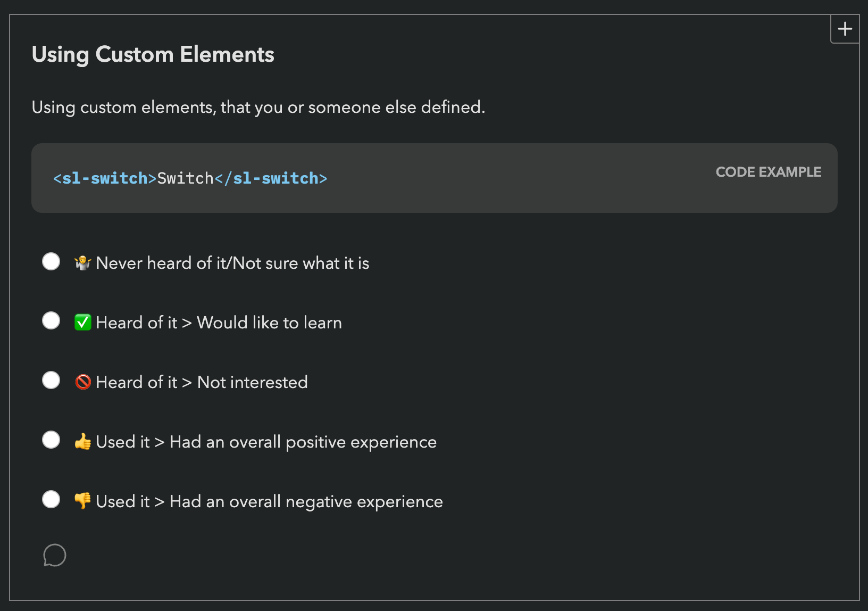Choose the negative experience radio button

tap(51, 500)
